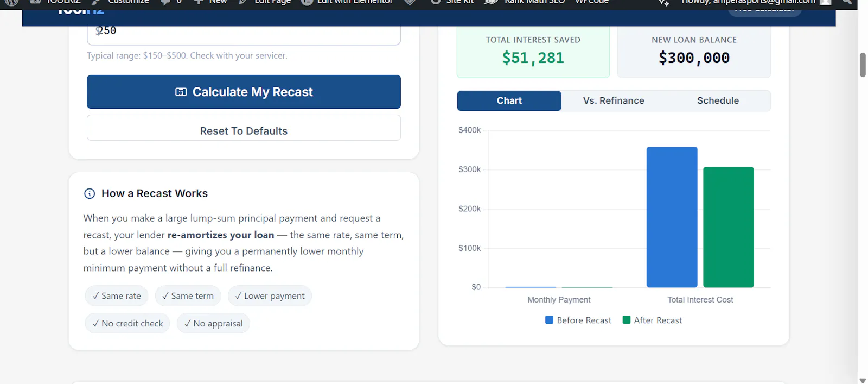
Task: Click the $300k y-axis label
Action: click(x=469, y=169)
